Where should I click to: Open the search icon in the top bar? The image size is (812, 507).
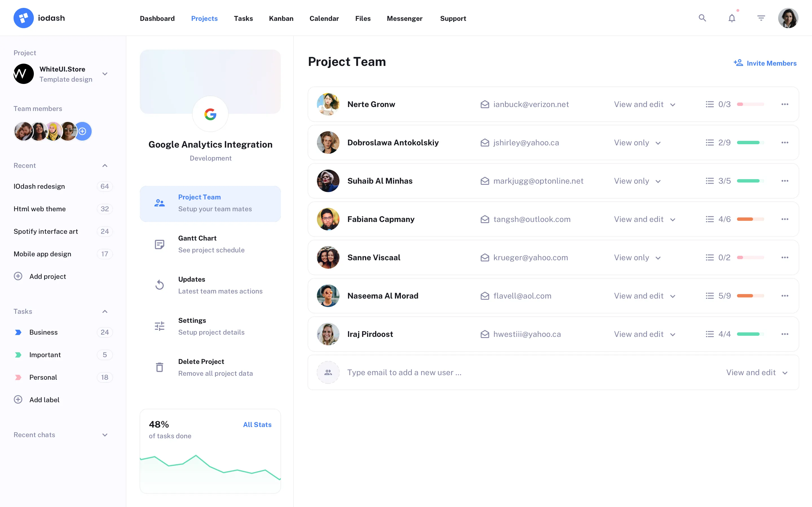(x=702, y=18)
